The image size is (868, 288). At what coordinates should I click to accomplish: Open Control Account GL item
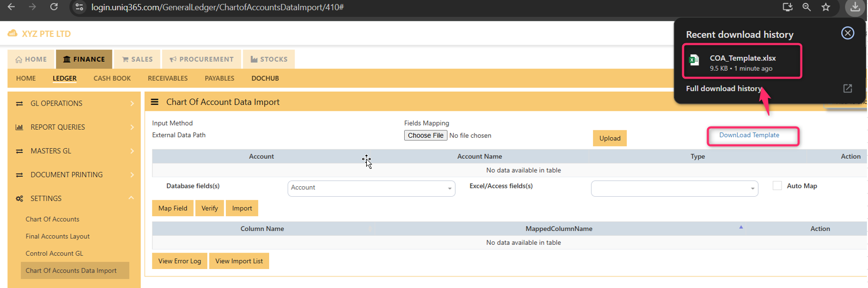(x=54, y=253)
